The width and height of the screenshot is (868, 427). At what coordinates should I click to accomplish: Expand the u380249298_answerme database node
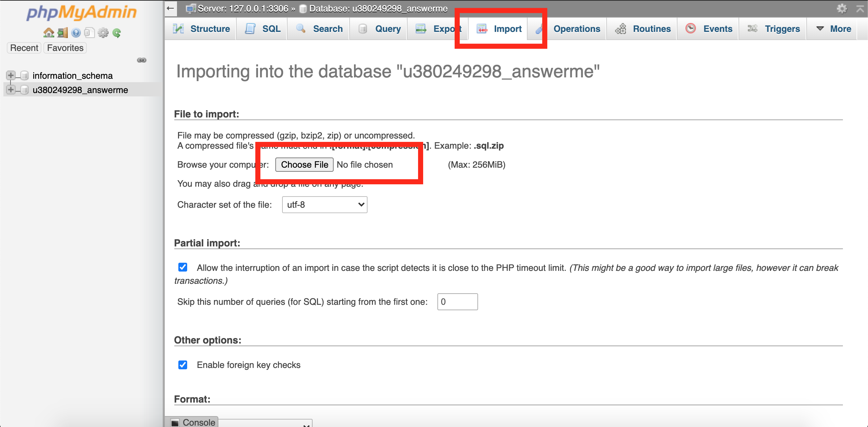pos(11,90)
